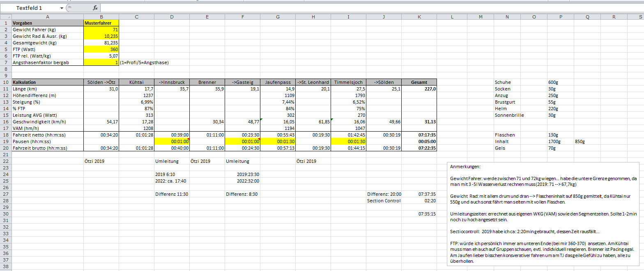Click the Timmelsjoch header cell
This screenshot has height=271, width=644.
tap(348, 82)
